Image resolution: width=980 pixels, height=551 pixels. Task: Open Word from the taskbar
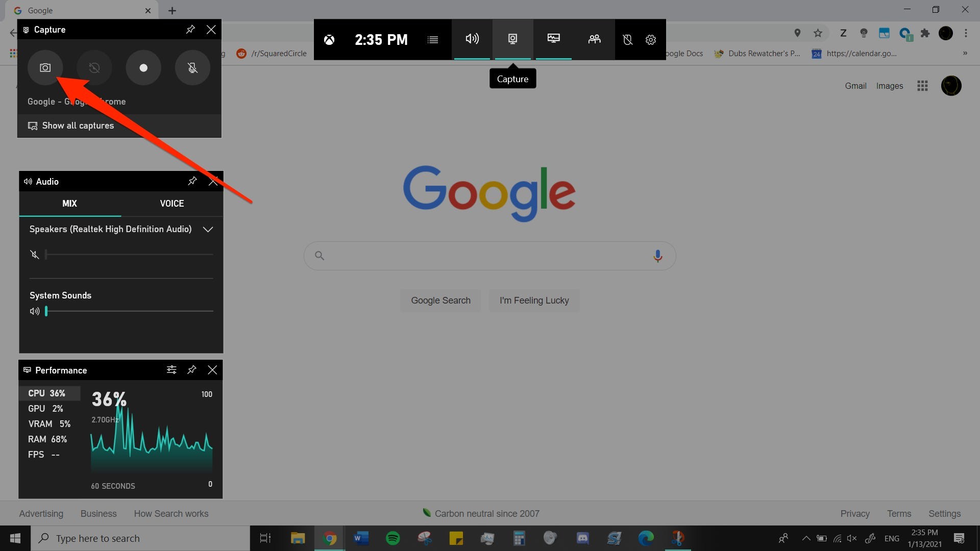(x=361, y=538)
